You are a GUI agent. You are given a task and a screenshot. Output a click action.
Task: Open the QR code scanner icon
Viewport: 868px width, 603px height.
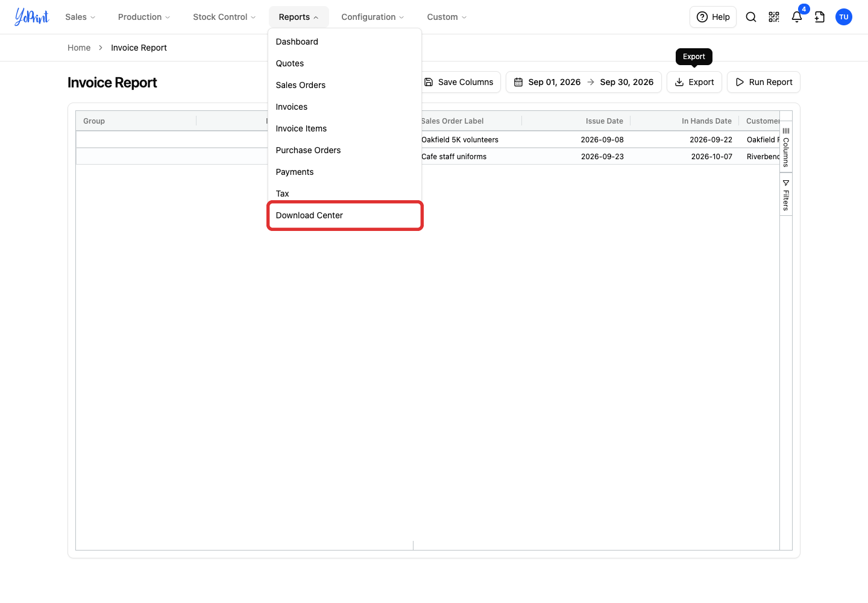point(774,17)
